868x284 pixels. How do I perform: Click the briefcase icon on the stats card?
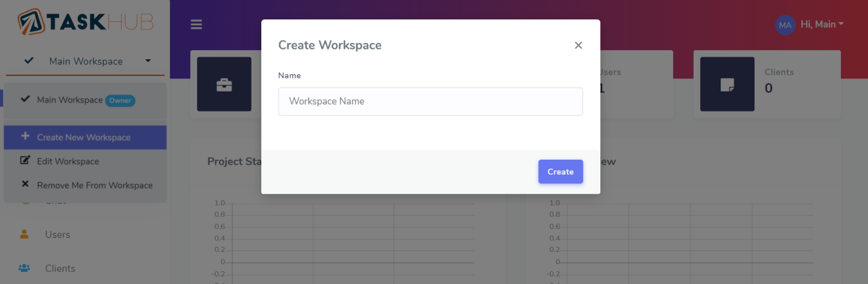tap(224, 84)
